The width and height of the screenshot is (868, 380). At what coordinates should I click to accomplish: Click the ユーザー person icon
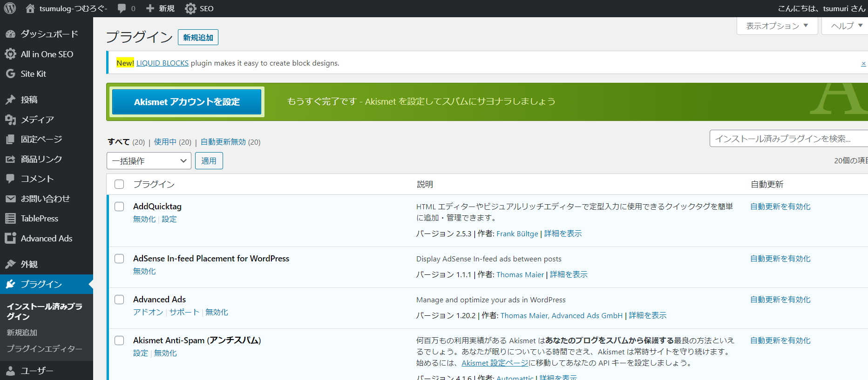point(10,371)
